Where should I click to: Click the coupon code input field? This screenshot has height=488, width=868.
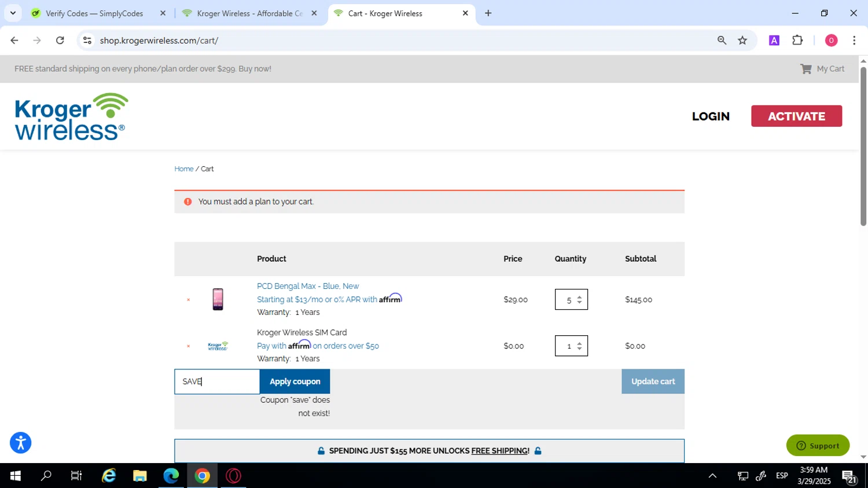(x=217, y=381)
